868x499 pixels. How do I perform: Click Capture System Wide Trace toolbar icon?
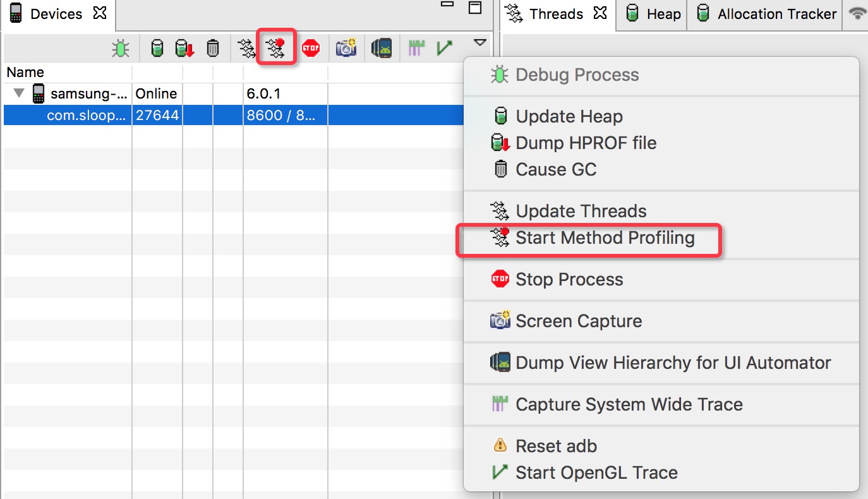click(x=415, y=48)
